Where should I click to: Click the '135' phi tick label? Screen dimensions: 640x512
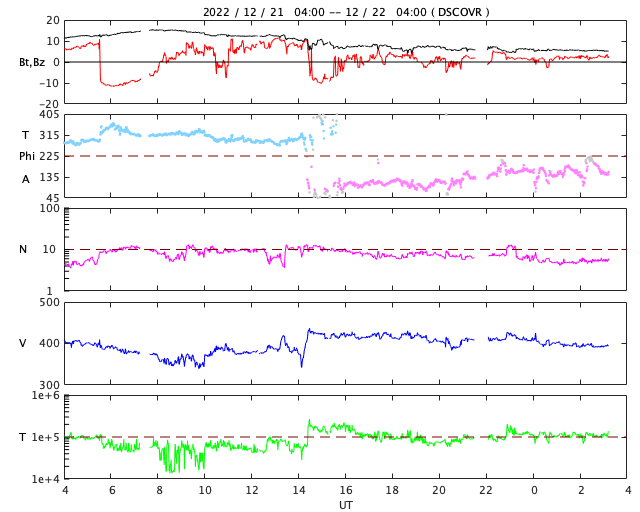coord(49,178)
